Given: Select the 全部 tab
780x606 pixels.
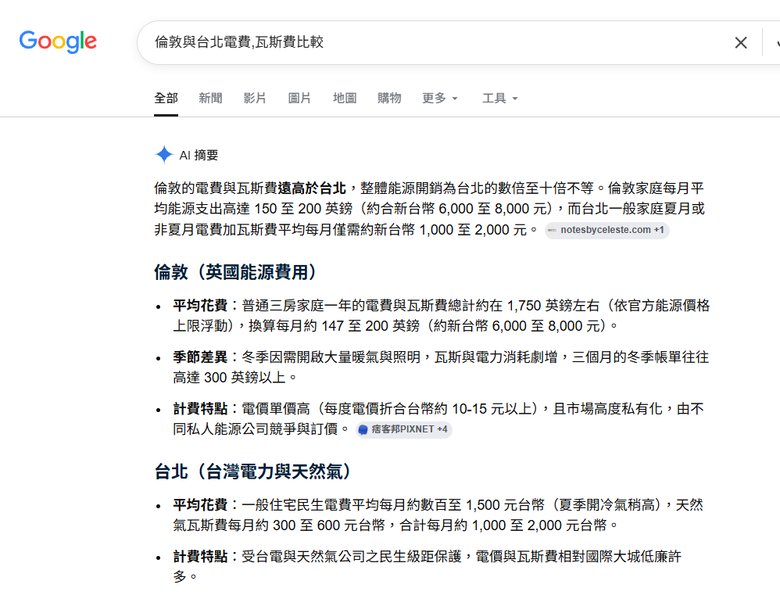Looking at the screenshot, I should pos(166,98).
